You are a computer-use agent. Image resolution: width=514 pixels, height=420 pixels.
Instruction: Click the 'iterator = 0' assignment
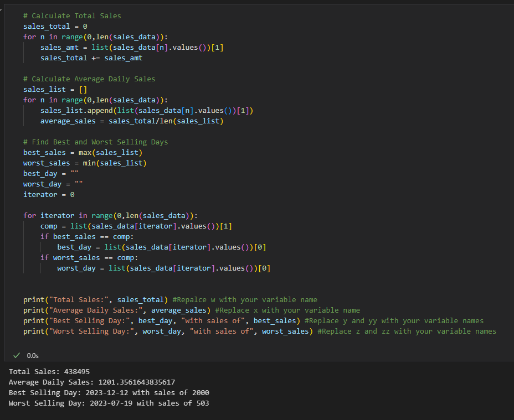point(49,195)
